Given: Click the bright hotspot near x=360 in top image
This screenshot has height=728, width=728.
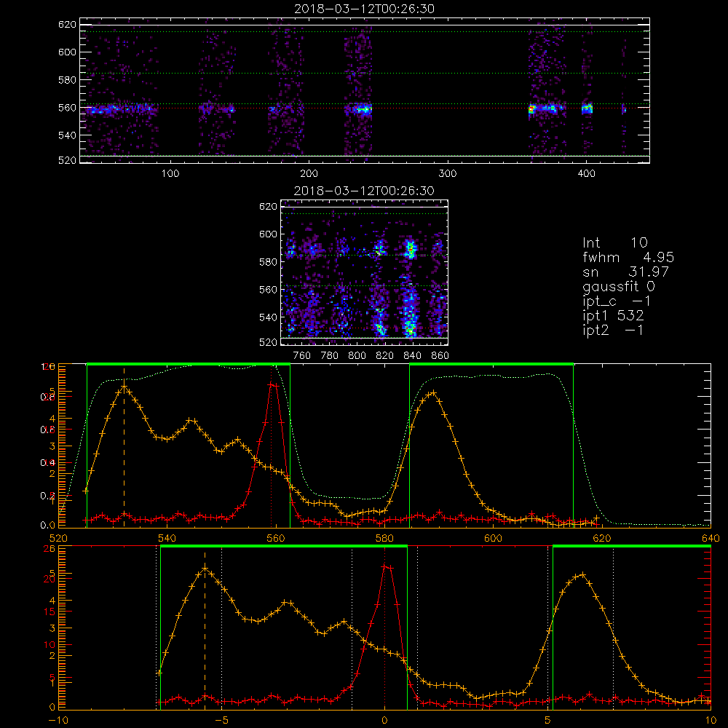Looking at the screenshot, I should [531, 110].
